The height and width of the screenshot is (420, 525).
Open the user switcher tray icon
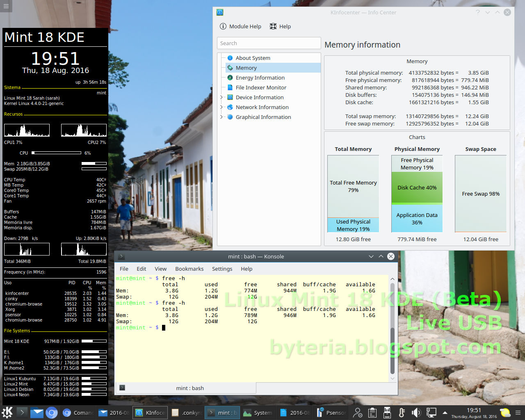pyautogui.click(x=358, y=413)
